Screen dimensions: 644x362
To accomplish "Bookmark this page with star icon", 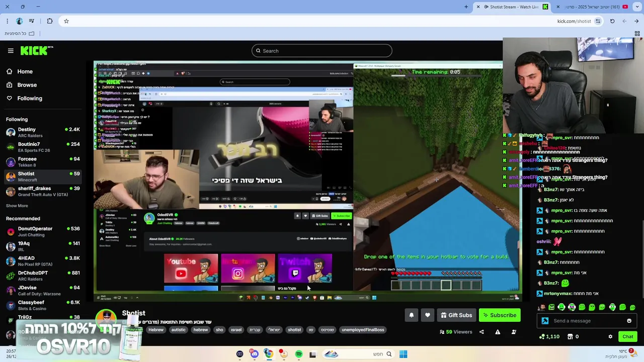I will [66, 21].
